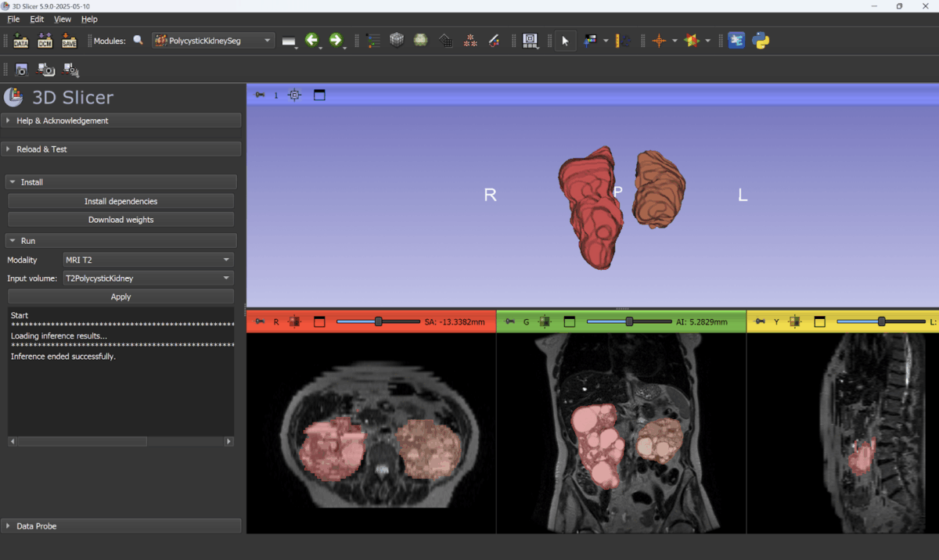Open the Modality dropdown showing MRI T2
Screen dimensions: 939x560
pyautogui.click(x=149, y=259)
